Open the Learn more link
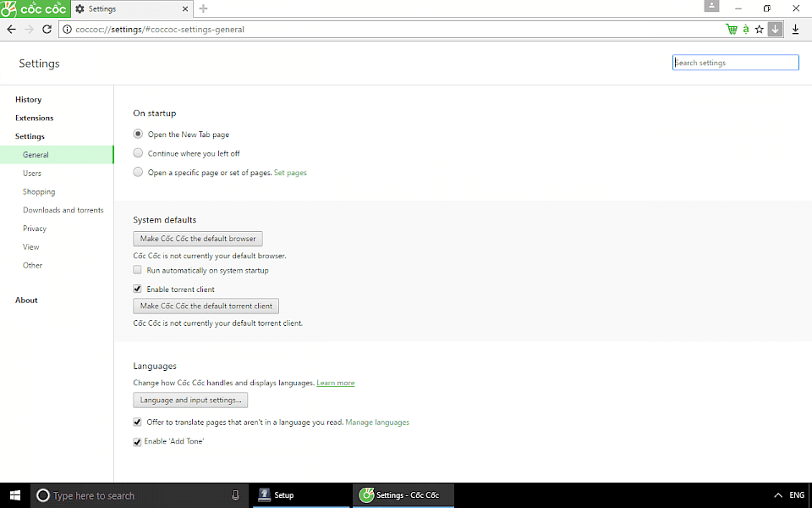Viewport: 812px width, 508px height. click(336, 383)
